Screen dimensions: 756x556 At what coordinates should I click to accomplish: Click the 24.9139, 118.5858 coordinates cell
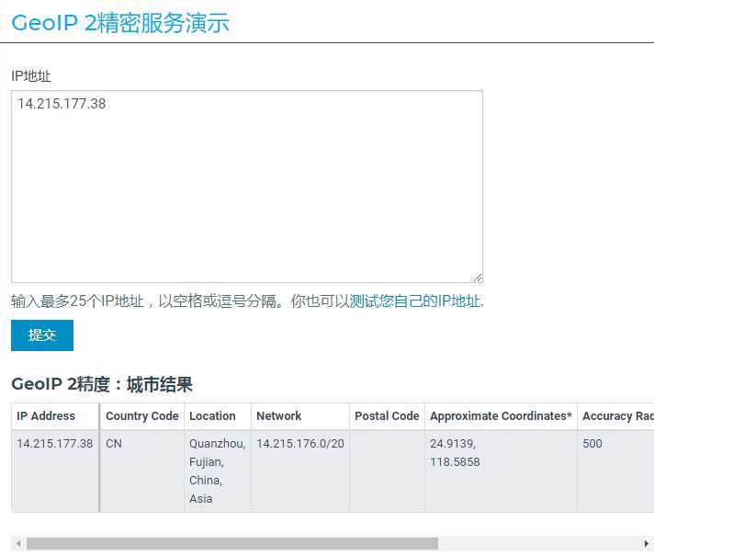501,471
